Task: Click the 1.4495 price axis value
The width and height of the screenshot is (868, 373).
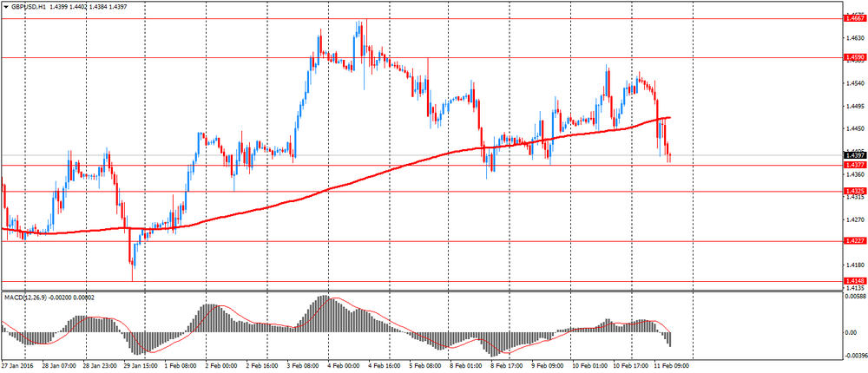Action: pyautogui.click(x=855, y=106)
